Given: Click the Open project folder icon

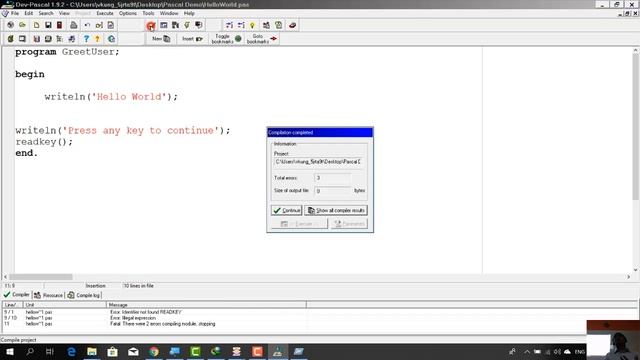Looking at the screenshot, I should tap(22, 25).
